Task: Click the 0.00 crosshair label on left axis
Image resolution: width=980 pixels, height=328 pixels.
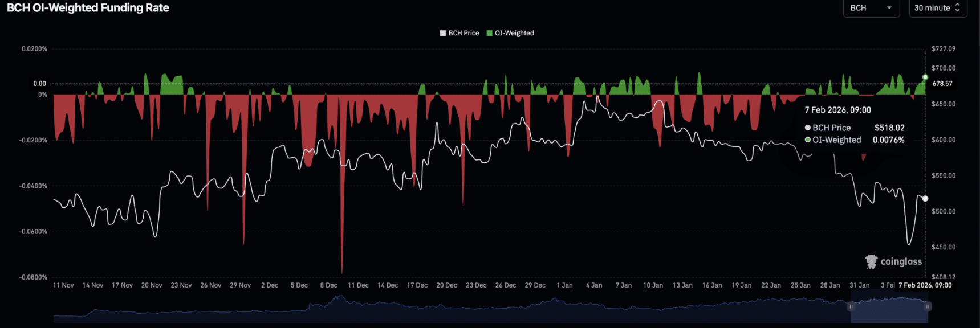Action: [x=39, y=84]
